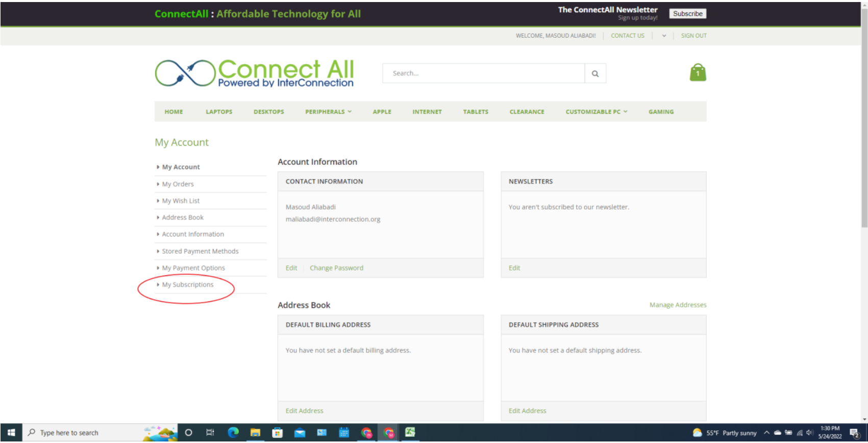Open Microsoft Edge from the taskbar
Viewport: 868px width, 443px height.
233,433
